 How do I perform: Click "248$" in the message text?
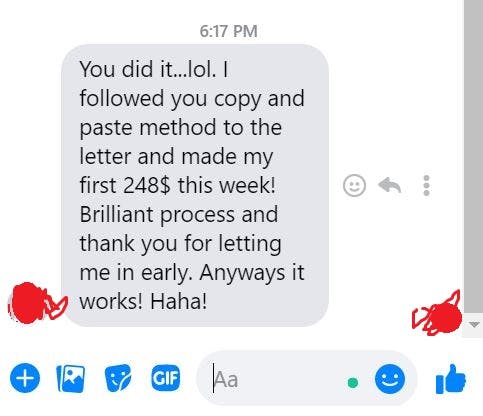[x=147, y=185]
